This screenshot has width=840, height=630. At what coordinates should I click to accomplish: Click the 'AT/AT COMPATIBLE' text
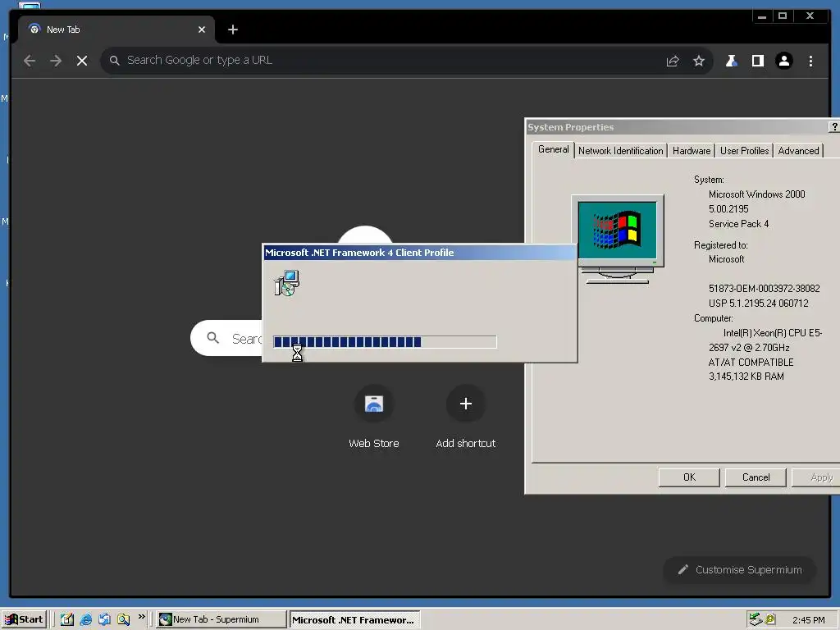(751, 362)
